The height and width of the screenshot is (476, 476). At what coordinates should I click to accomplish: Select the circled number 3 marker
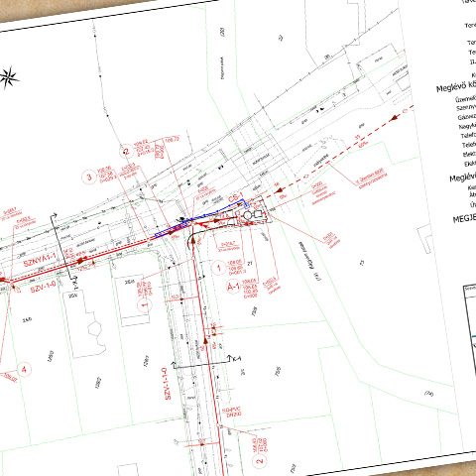pos(89,177)
